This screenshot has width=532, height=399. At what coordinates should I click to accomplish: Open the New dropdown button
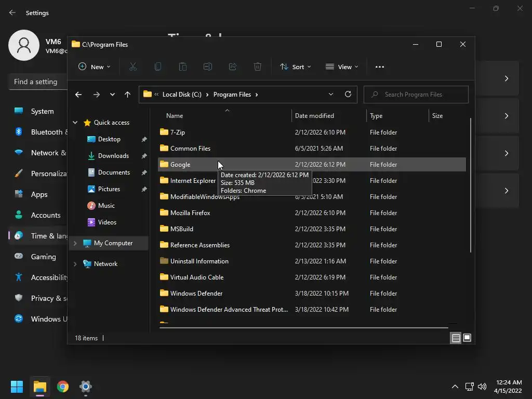pos(95,67)
